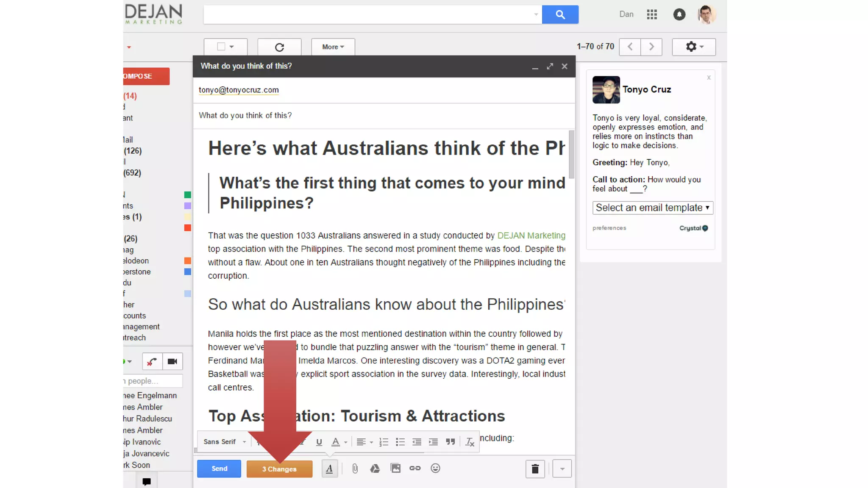
Task: Pop out the compose window
Action: pos(550,67)
